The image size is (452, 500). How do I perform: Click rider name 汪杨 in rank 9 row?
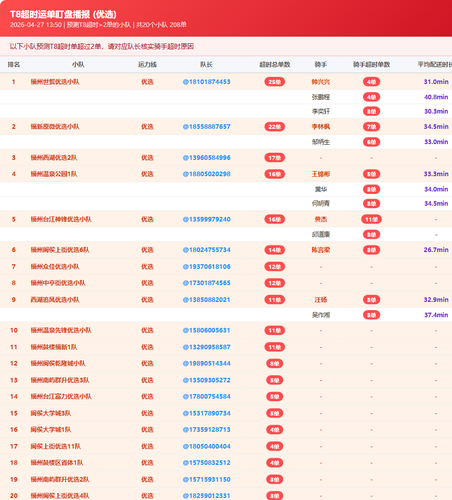321,300
